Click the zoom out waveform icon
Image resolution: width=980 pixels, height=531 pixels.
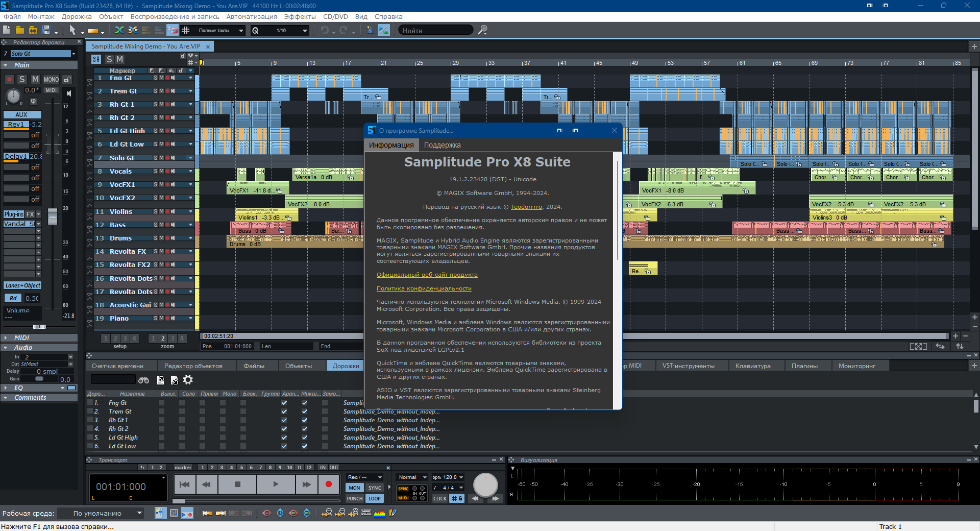pyautogui.click(x=340, y=513)
